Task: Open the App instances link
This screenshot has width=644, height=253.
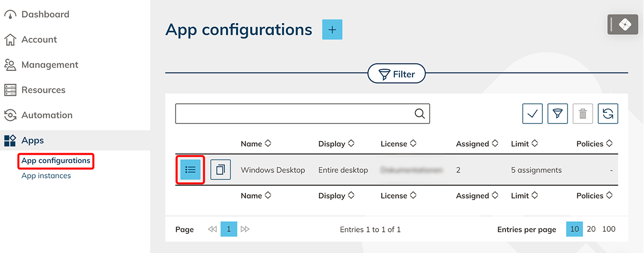Action: (x=46, y=176)
